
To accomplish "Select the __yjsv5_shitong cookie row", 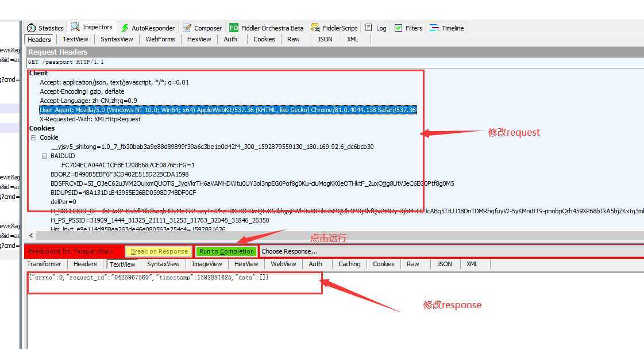I will pos(213,147).
